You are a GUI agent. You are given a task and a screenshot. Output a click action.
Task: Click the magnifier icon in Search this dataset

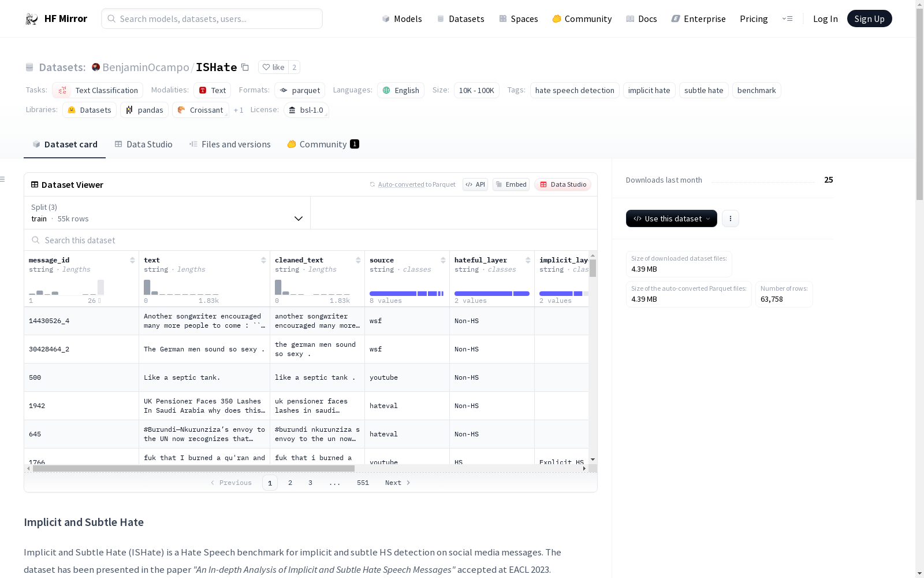tap(36, 240)
